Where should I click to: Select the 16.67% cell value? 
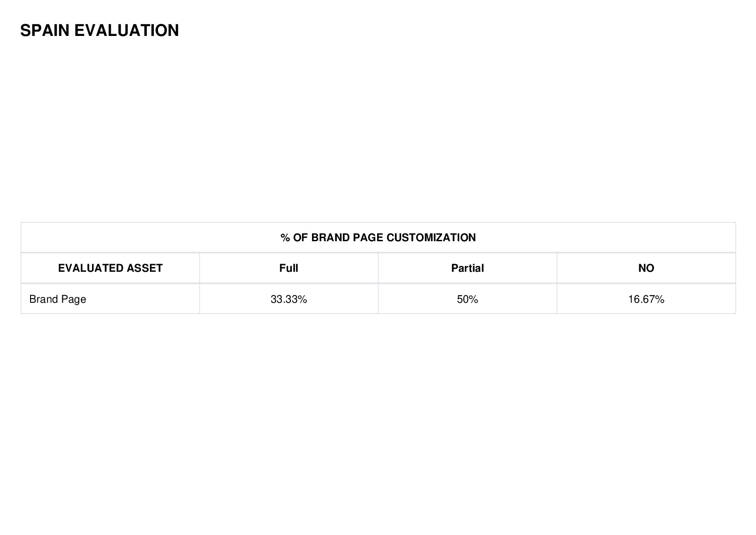coord(646,299)
